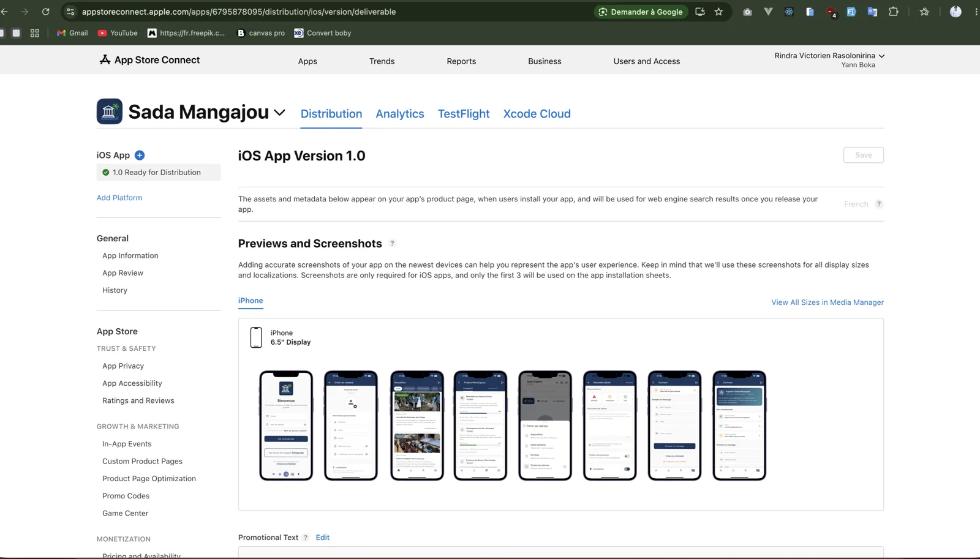The height and width of the screenshot is (559, 980).
Task: Open the bookmarks star icon beside profile
Action: pos(924,12)
